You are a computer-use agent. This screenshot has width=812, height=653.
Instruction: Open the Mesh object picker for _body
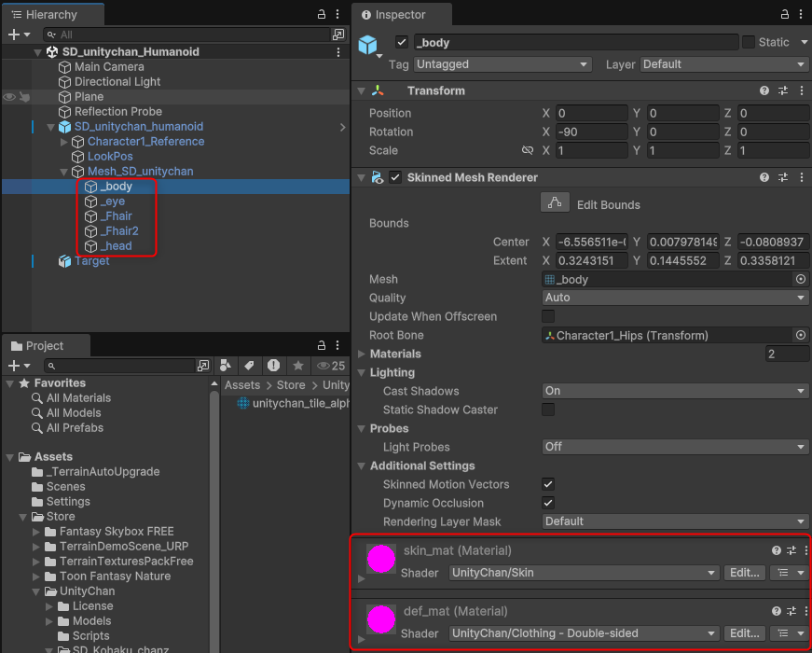(800, 279)
